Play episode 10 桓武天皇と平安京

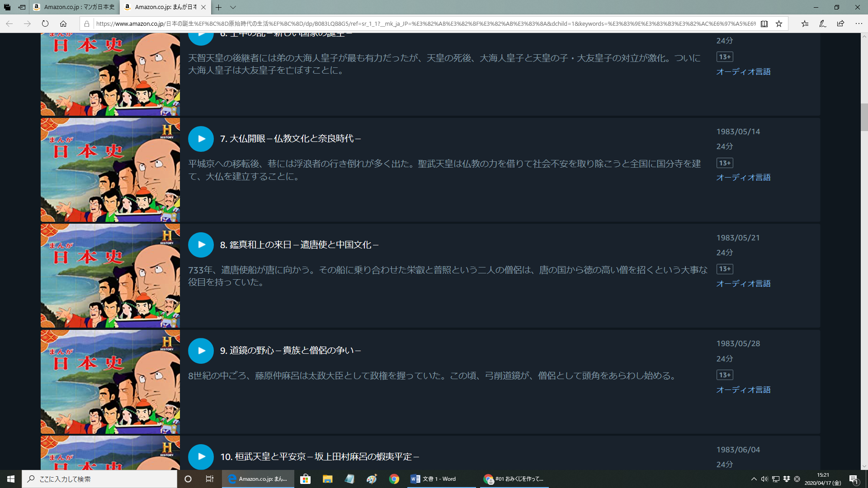(201, 457)
